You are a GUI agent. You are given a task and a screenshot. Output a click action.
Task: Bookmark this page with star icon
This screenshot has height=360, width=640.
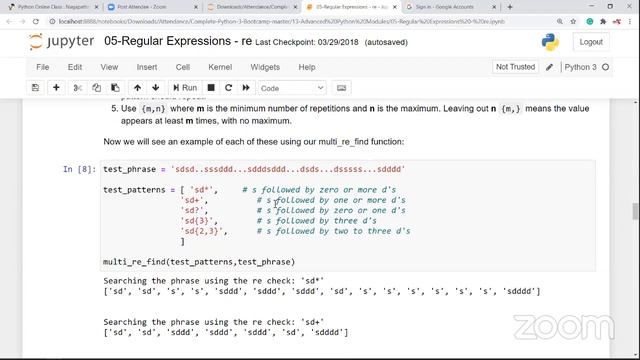point(573,21)
